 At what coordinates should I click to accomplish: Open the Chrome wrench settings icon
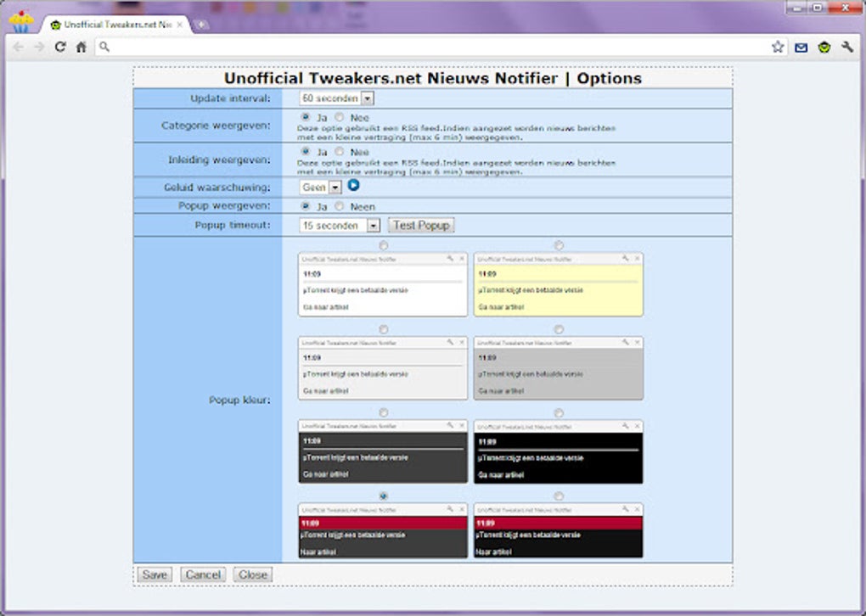point(846,48)
